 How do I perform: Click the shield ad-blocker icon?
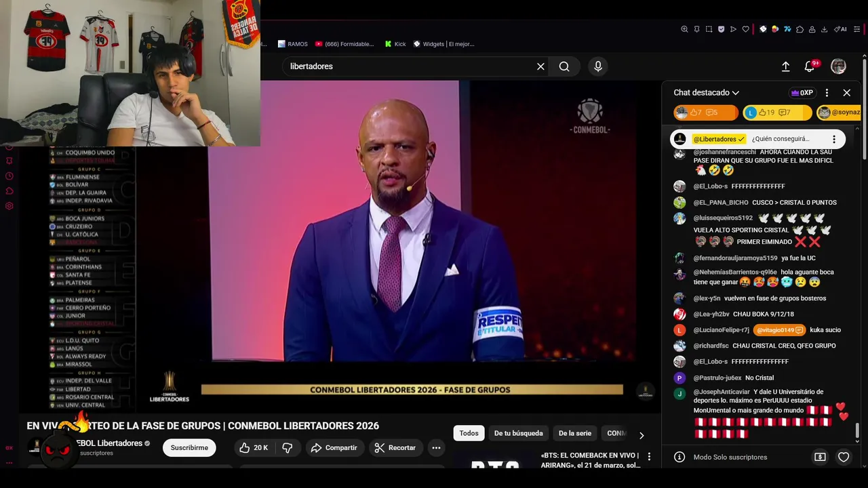(x=721, y=29)
